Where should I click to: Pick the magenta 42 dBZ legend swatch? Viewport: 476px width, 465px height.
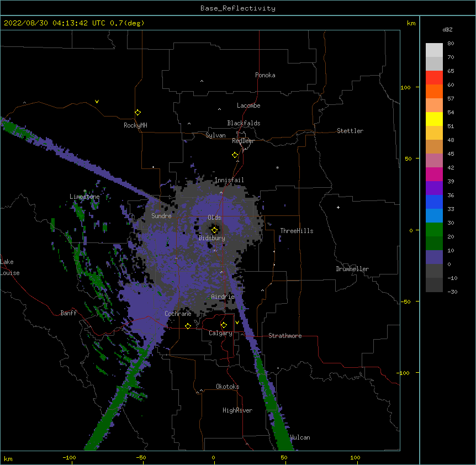[434, 174]
